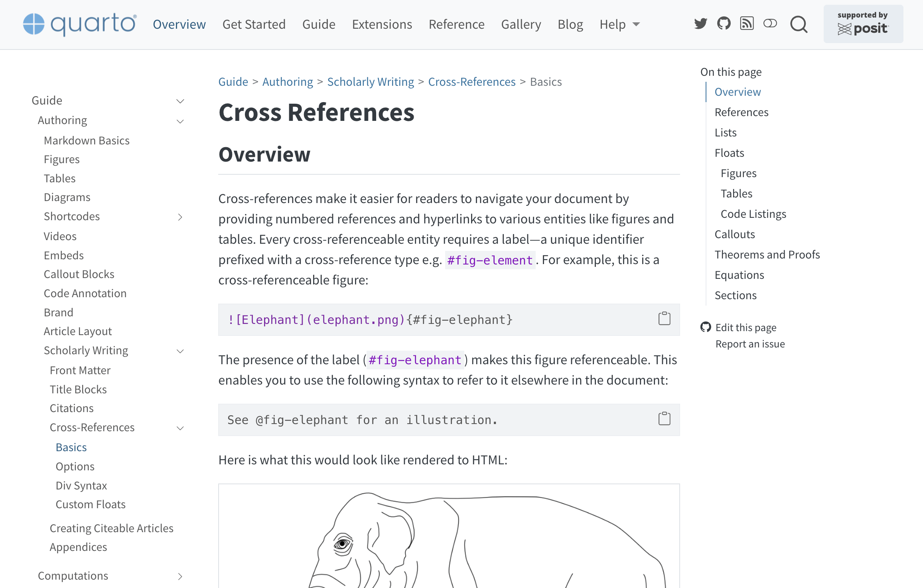923x588 pixels.
Task: Expand the Computations sidebar section
Action: 180,576
